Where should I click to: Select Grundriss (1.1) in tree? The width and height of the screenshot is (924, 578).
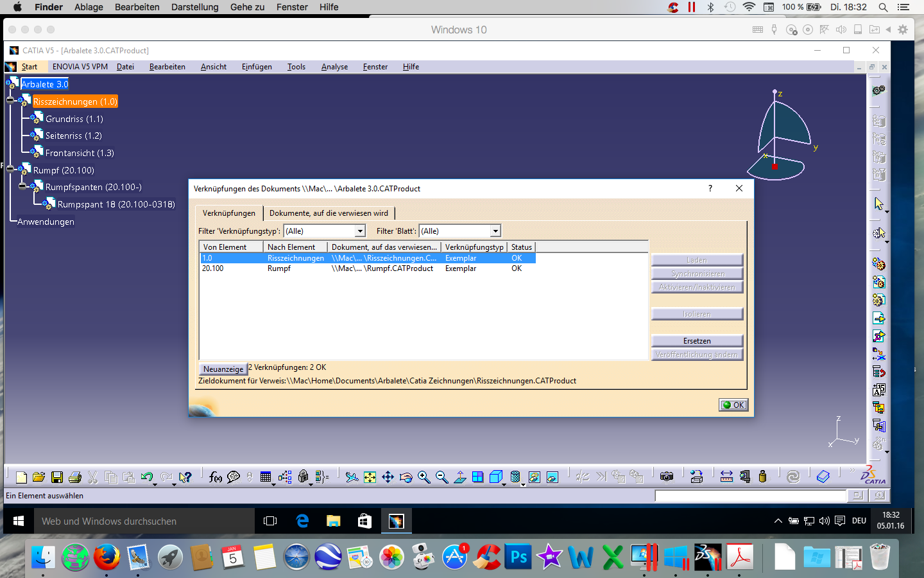[74, 119]
